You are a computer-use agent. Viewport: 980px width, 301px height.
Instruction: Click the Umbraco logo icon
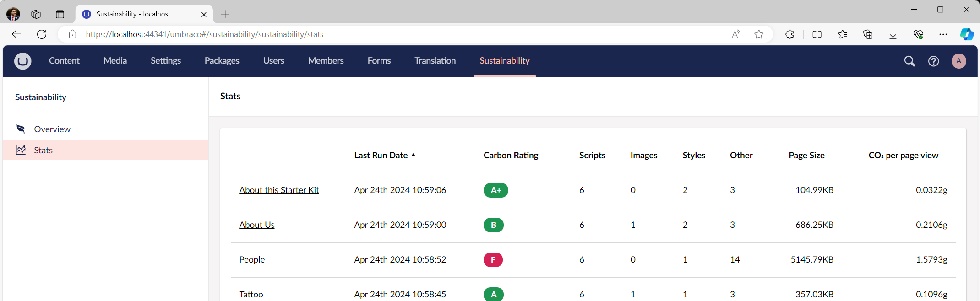[x=22, y=61]
